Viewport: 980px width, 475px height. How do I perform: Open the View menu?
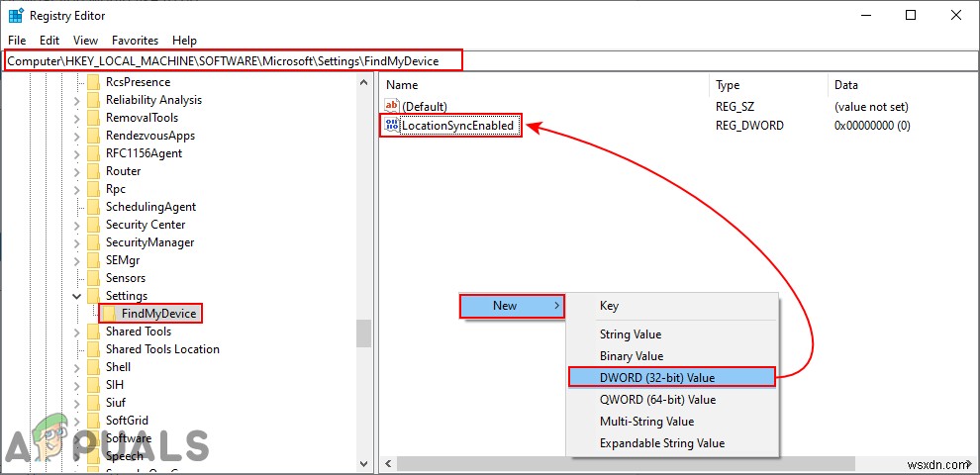[85, 41]
